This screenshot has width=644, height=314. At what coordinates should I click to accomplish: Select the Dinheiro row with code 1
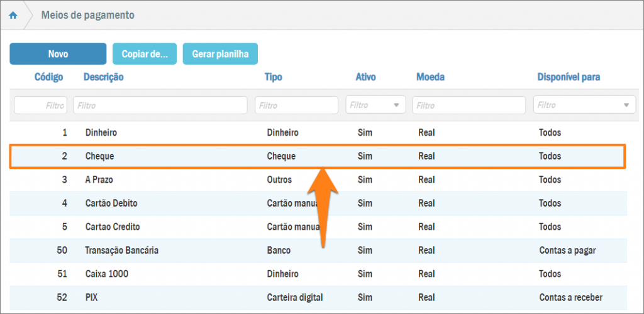[101, 133]
